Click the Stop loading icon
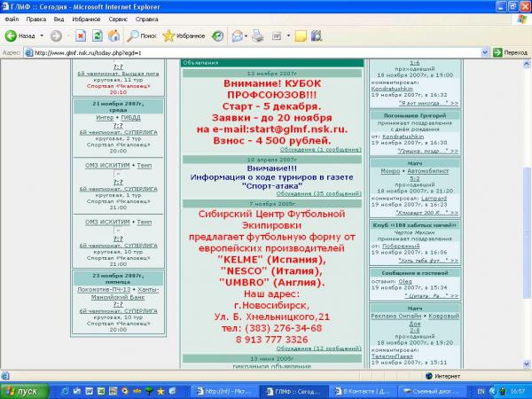 point(80,36)
